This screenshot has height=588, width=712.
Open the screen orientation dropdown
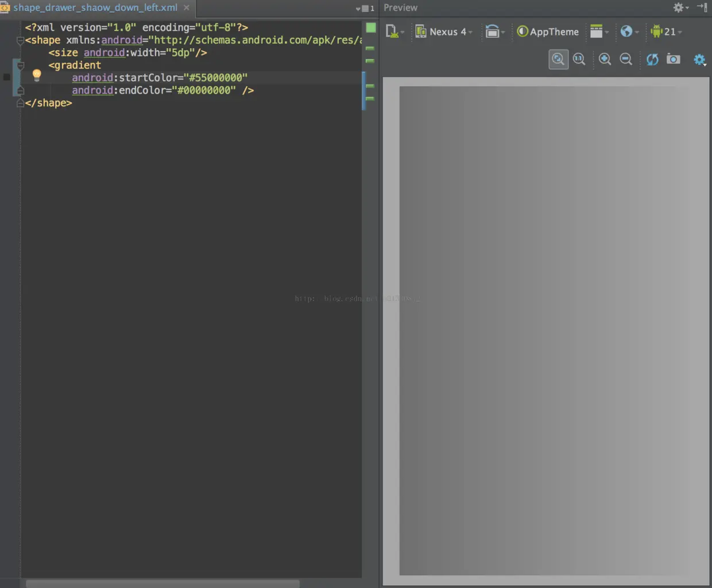click(x=494, y=32)
